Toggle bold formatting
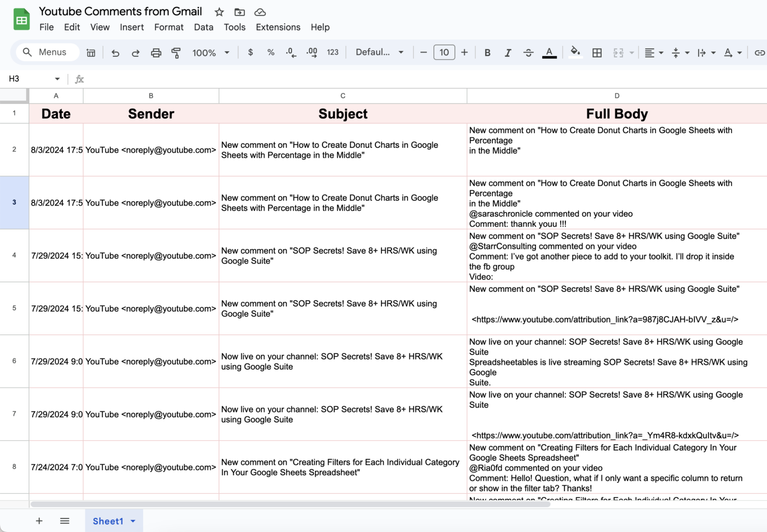Image resolution: width=767 pixels, height=532 pixels. point(487,52)
